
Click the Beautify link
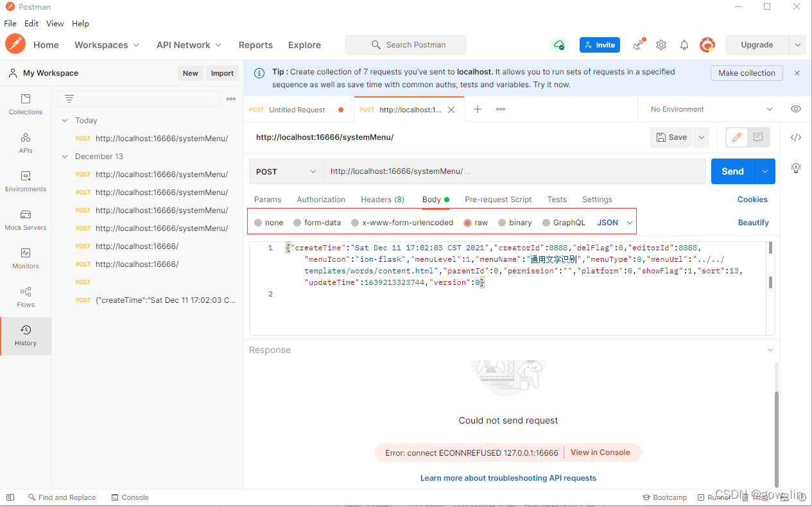pos(754,223)
